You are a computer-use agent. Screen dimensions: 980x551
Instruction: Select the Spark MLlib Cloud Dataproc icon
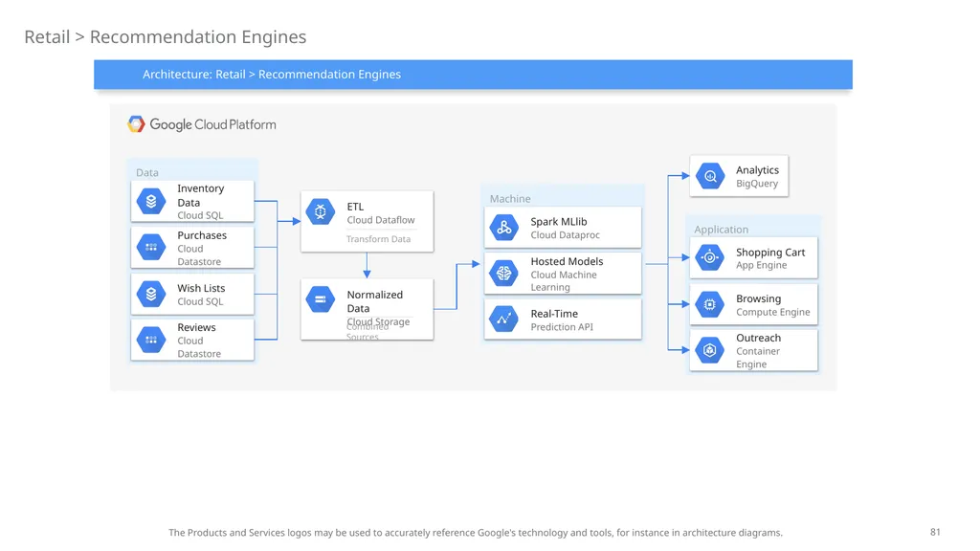pyautogui.click(x=504, y=228)
